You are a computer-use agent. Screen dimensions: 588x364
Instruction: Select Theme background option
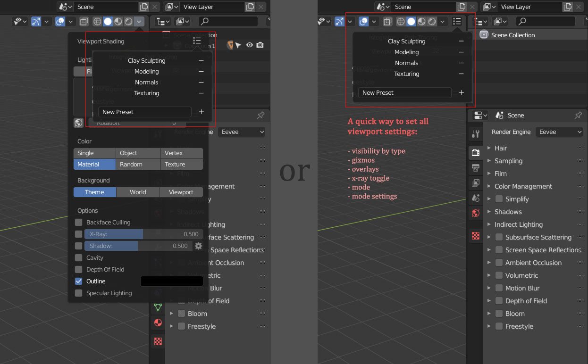(x=95, y=192)
